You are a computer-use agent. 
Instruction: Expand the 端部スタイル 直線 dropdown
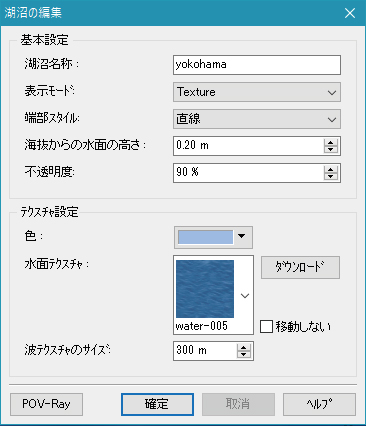coord(257,119)
